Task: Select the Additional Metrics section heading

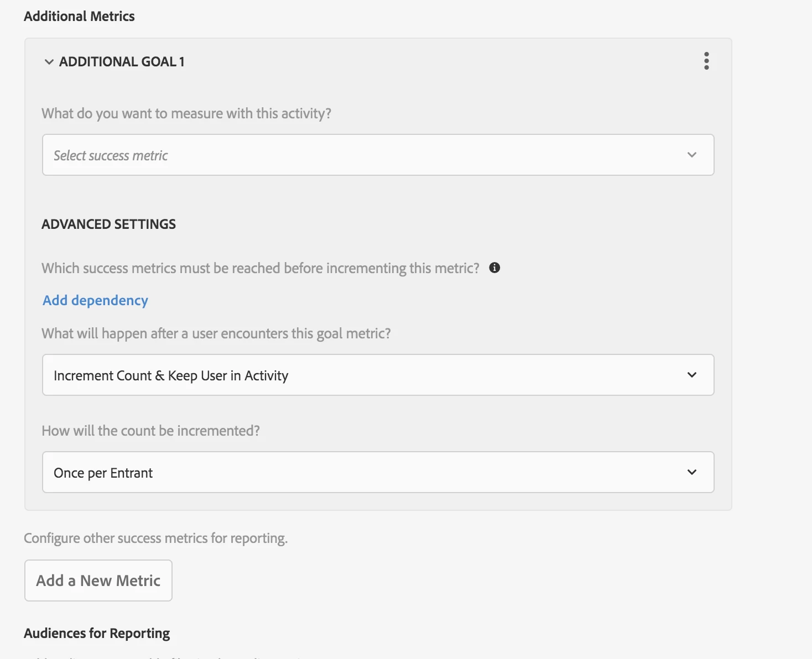Action: 79,17
